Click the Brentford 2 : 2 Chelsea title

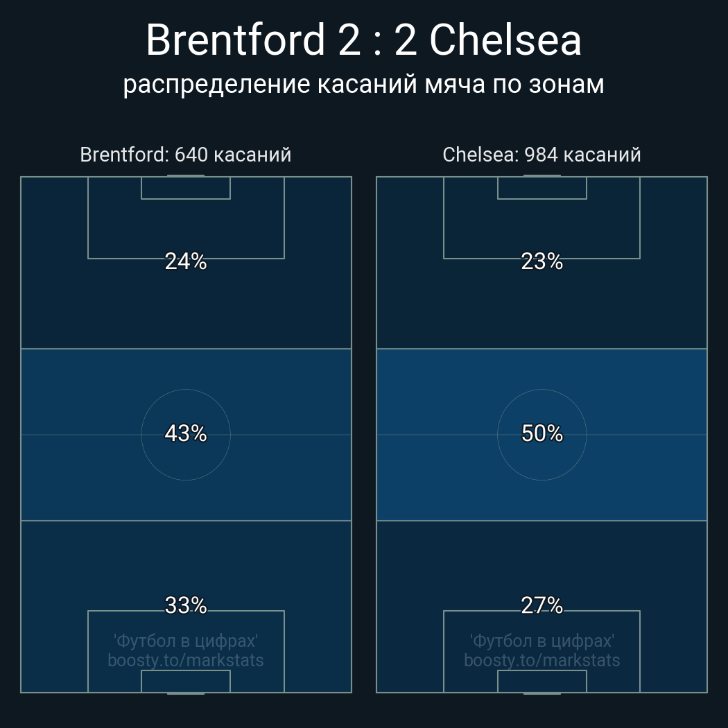pos(363,40)
